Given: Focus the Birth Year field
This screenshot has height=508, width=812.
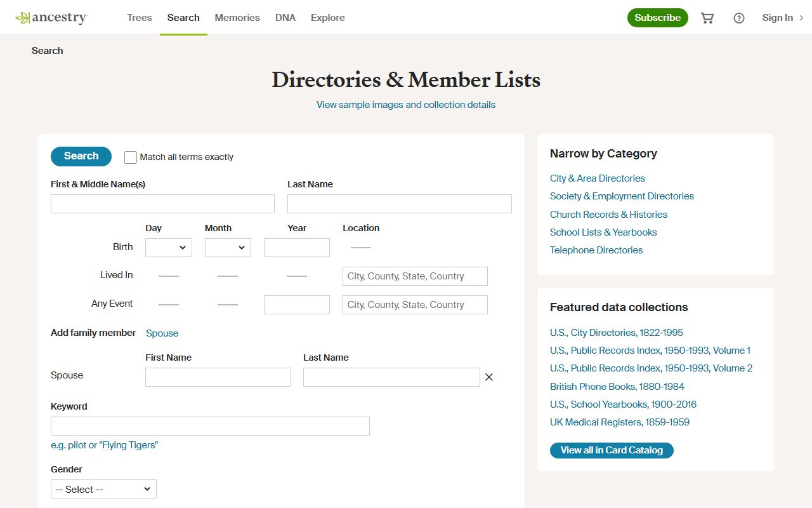Looking at the screenshot, I should [297, 248].
